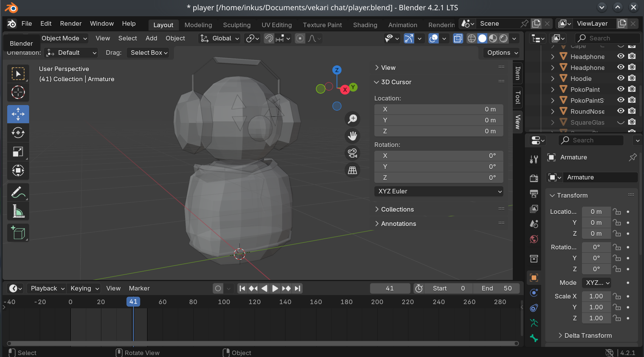This screenshot has width=644, height=357.
Task: Click the timeline horizontal scrollbar
Action: [262, 343]
